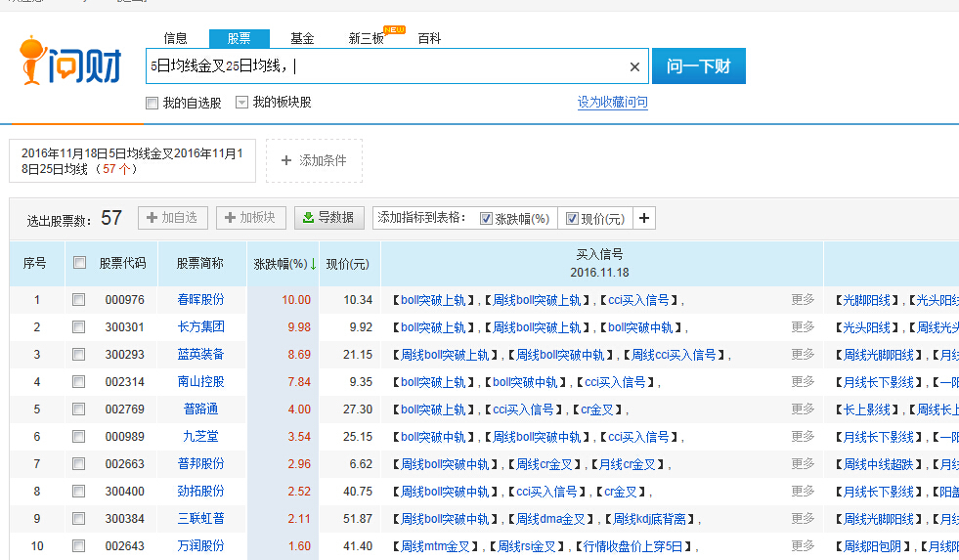Click the 问财 logo
959x560 pixels.
[70, 62]
